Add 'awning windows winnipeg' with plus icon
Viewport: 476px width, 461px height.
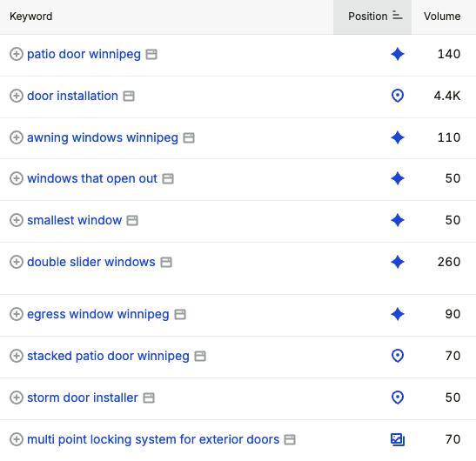(17, 137)
